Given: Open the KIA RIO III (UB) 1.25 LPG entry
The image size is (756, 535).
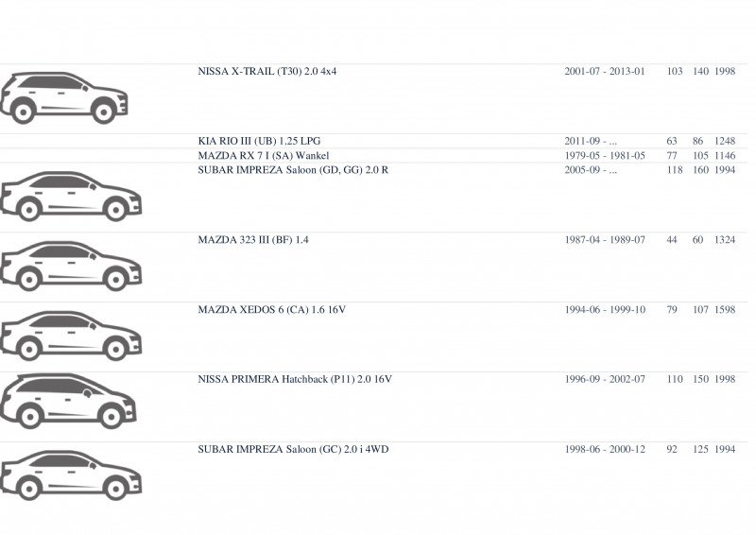Looking at the screenshot, I should pyautogui.click(x=259, y=142).
